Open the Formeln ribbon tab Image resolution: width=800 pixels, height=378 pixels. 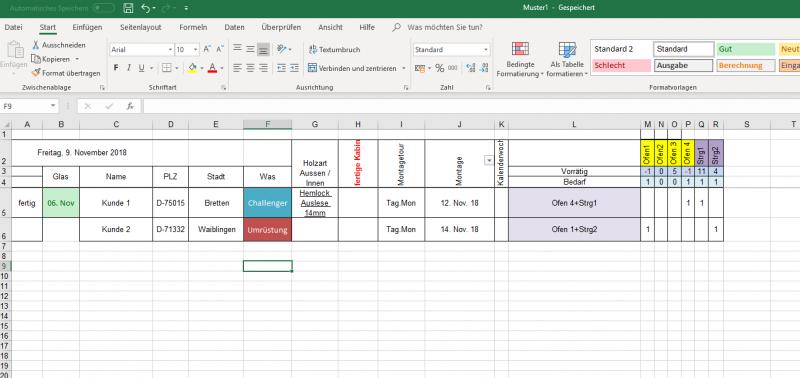click(x=193, y=28)
